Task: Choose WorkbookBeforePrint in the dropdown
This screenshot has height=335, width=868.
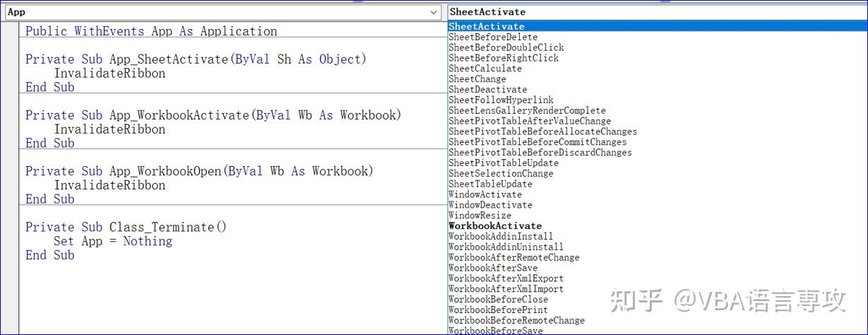Action: pos(498,310)
